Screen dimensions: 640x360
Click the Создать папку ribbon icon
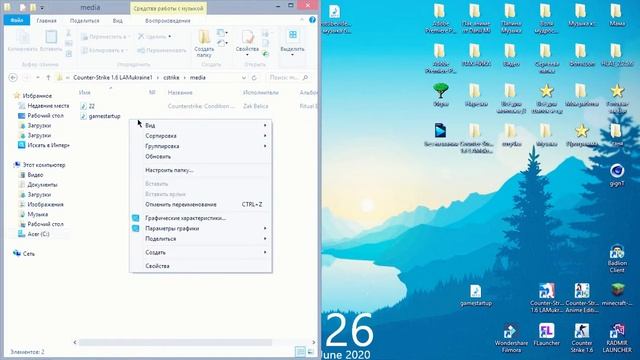[204, 43]
